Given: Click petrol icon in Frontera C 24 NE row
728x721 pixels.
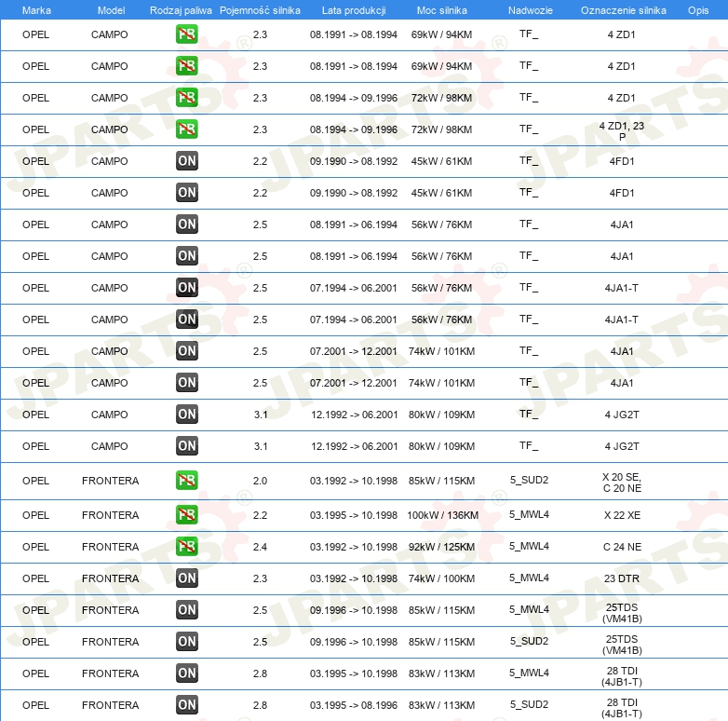Looking at the screenshot, I should tap(186, 546).
